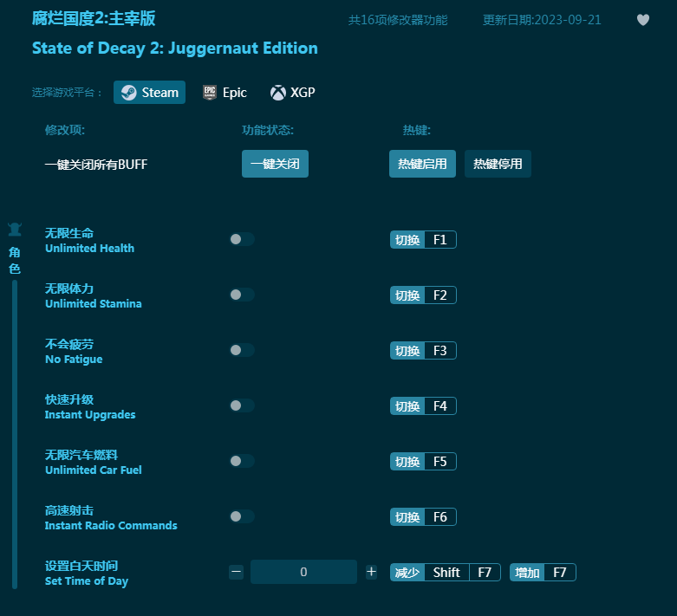This screenshot has height=616, width=677.
Task: Click the F6 hotkey for Instant Radio Commands
Action: (423, 517)
